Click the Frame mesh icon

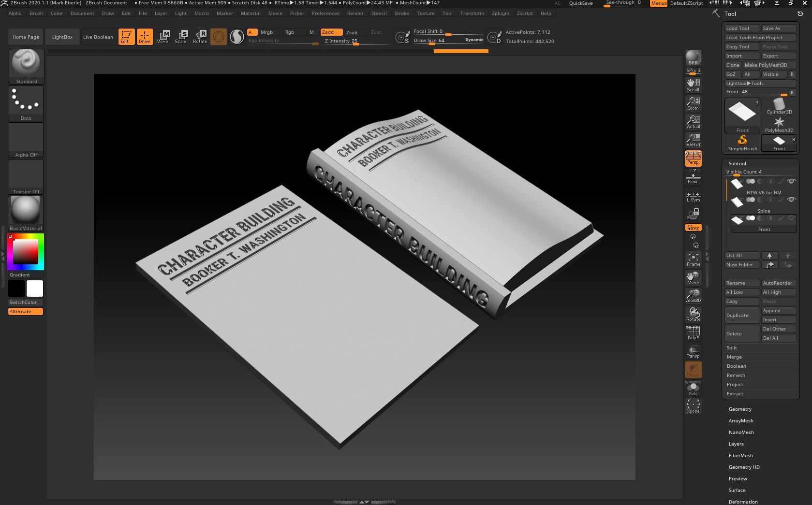coord(693,260)
